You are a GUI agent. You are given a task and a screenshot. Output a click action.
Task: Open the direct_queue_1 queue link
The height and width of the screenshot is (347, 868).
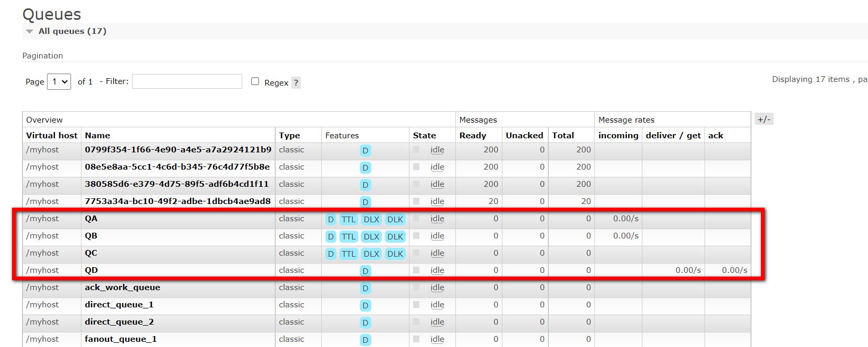119,305
